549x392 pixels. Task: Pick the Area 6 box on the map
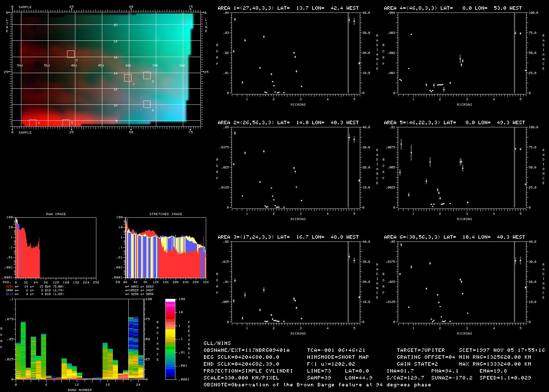(147, 104)
